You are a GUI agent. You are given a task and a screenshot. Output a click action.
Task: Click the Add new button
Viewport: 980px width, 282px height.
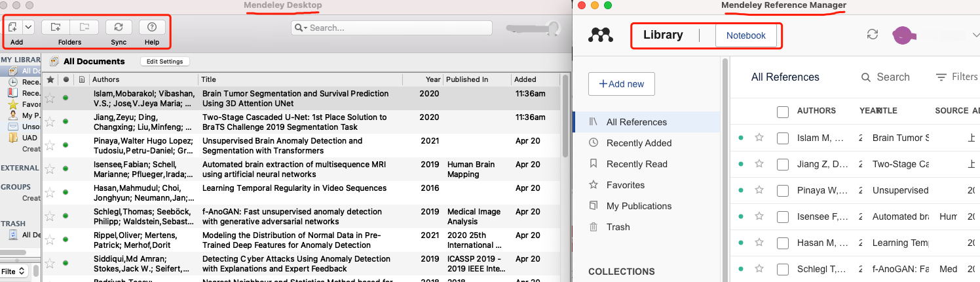(621, 84)
